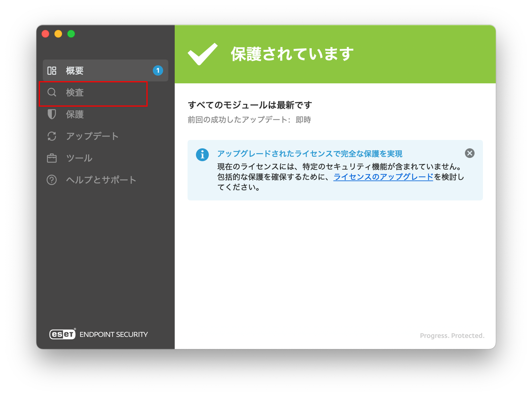Click the アップグレードされたライセンス notification heading
The image size is (532, 397).
coord(310,153)
